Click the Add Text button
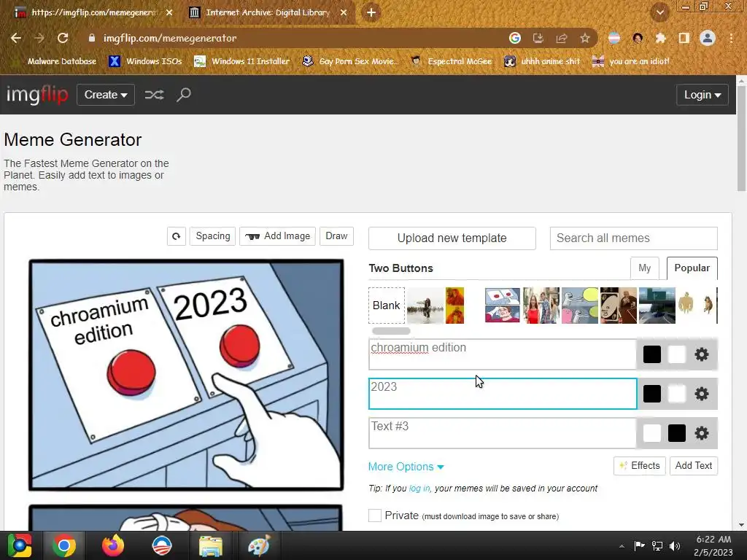 click(694, 466)
